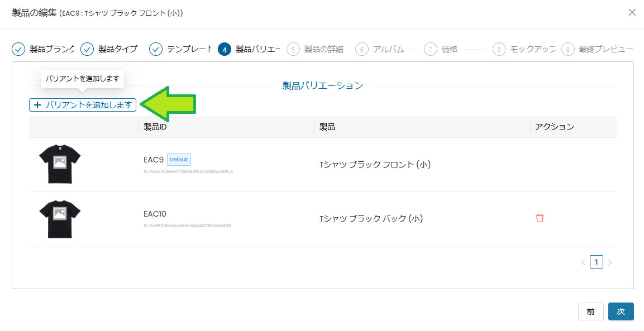
Task: Click the red trash icon for EAC10
Action: click(540, 218)
